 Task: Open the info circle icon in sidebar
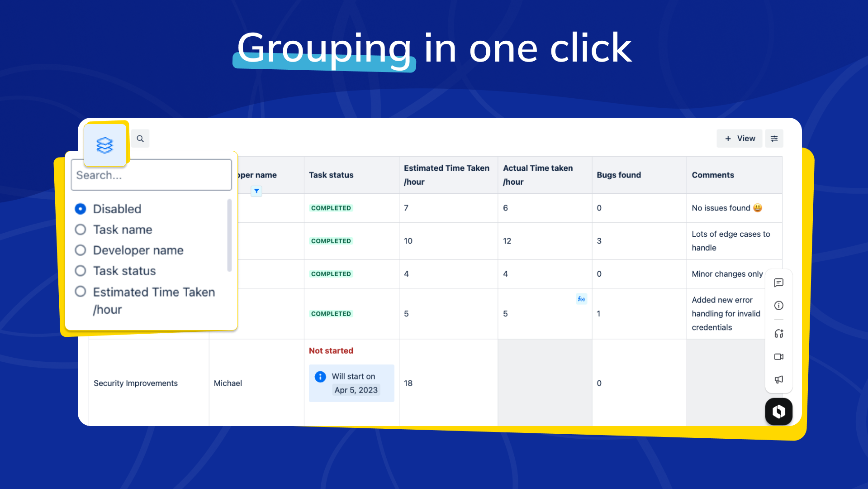click(x=778, y=306)
